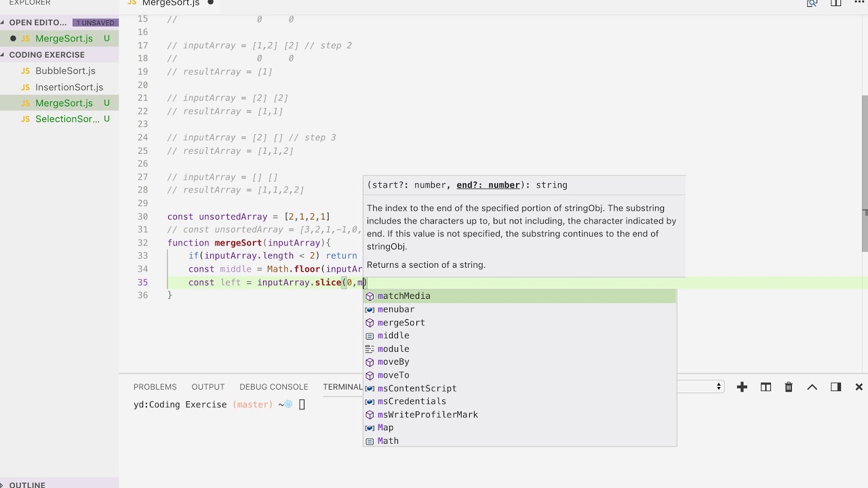Move panel to the right side
The image size is (868, 488).
click(x=835, y=387)
